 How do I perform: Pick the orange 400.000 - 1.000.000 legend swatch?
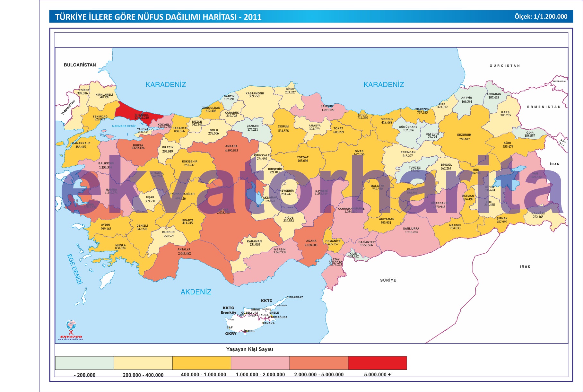click(202, 363)
